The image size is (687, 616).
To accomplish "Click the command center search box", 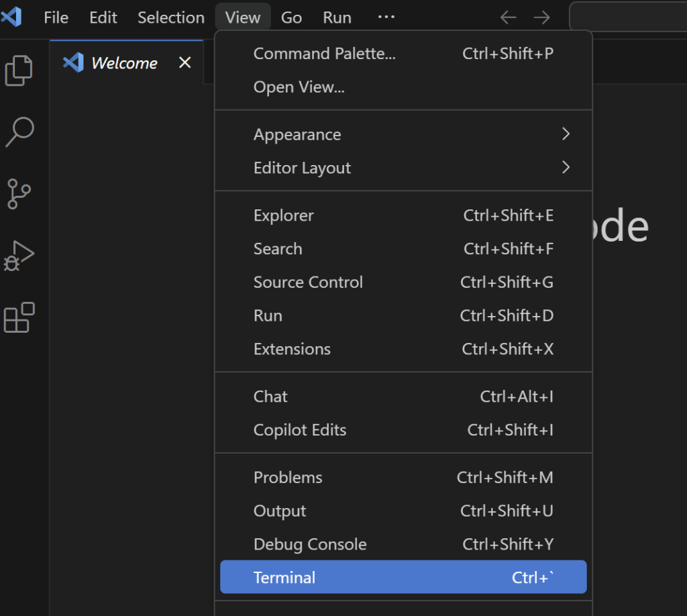I will click(x=628, y=17).
